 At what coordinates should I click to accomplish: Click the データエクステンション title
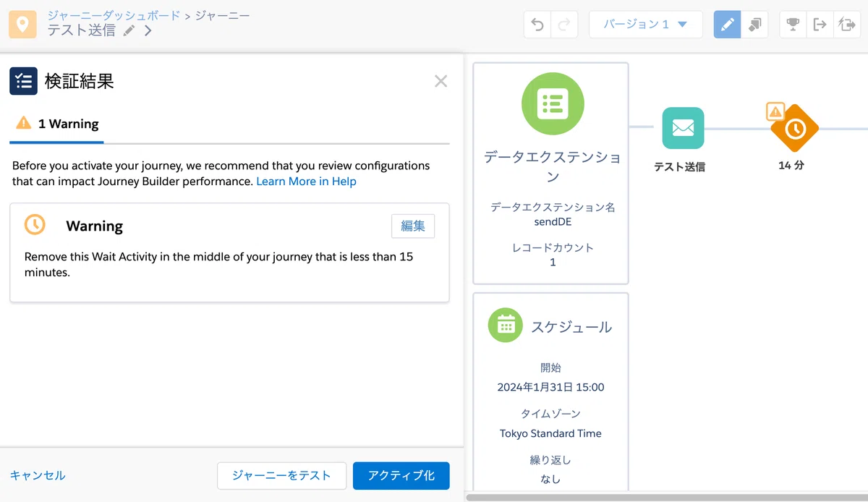click(x=552, y=166)
